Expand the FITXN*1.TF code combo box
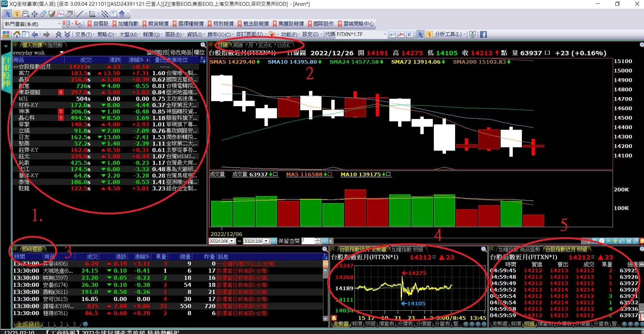Screen dimensions: 644x334 pyautogui.click(x=385, y=34)
